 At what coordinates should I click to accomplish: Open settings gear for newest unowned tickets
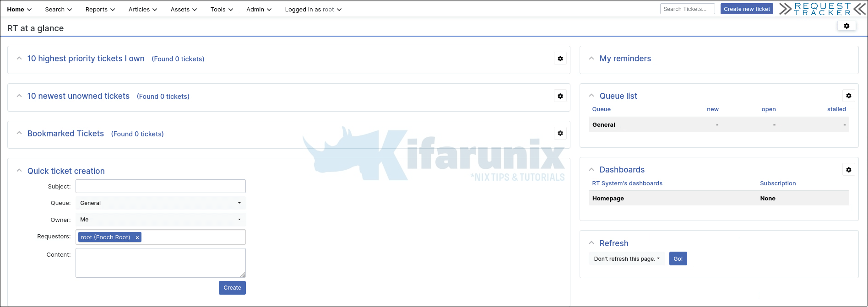pos(560,96)
